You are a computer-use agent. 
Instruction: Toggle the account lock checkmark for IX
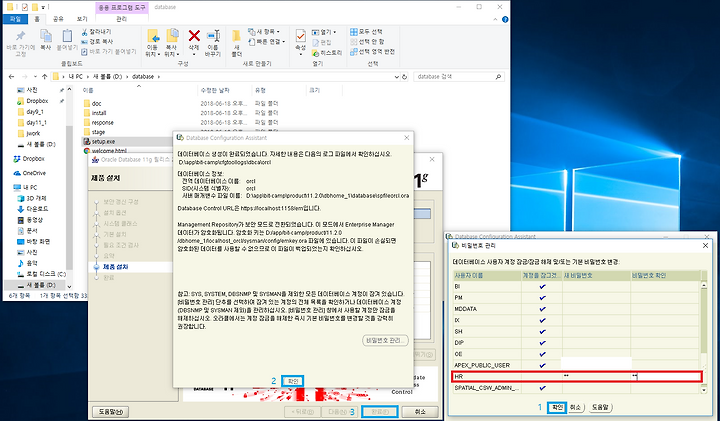pos(542,320)
